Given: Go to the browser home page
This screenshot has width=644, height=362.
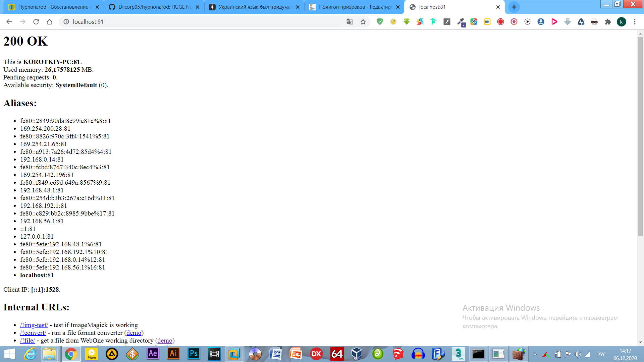Looking at the screenshot, I should pos(50,22).
